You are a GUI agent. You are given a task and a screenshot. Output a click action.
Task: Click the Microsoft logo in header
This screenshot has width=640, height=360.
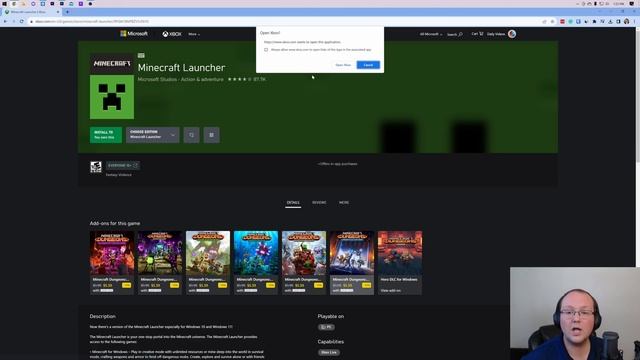tap(134, 34)
